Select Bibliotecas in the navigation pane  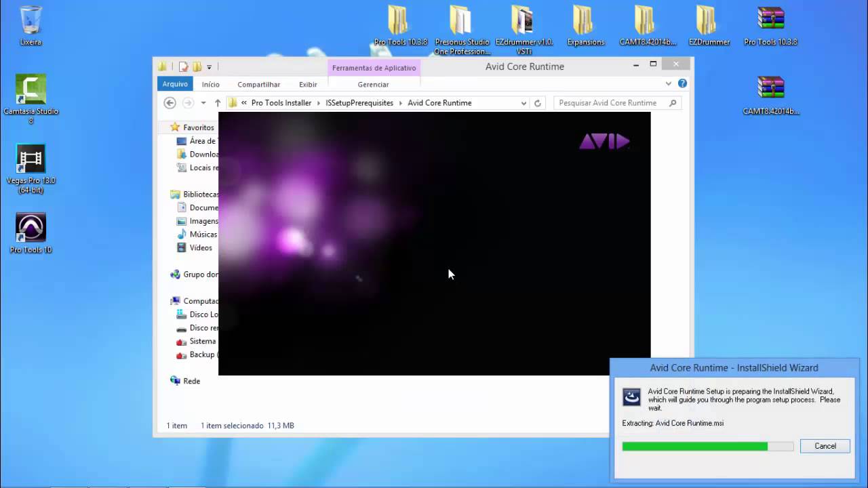pyautogui.click(x=194, y=195)
